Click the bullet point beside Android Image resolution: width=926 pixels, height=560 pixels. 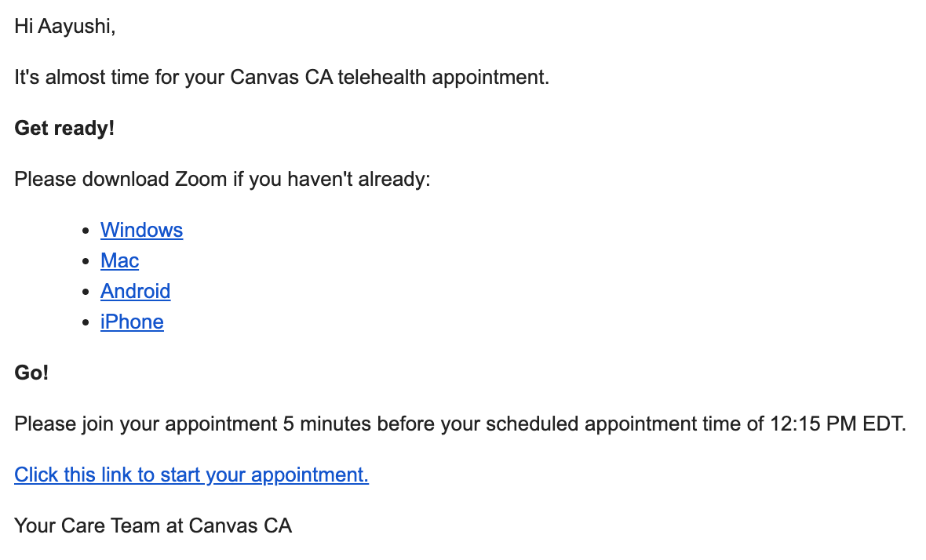click(x=86, y=292)
